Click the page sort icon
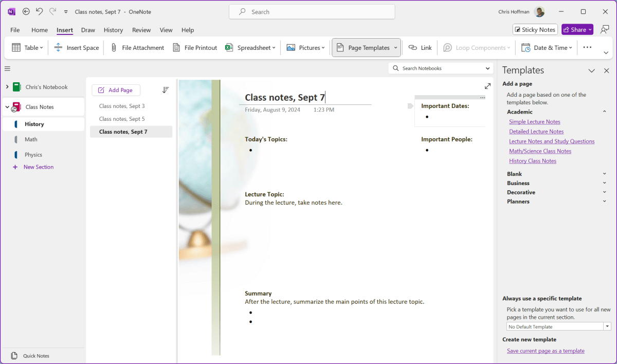Viewport: 617px width, 364px height. [165, 90]
